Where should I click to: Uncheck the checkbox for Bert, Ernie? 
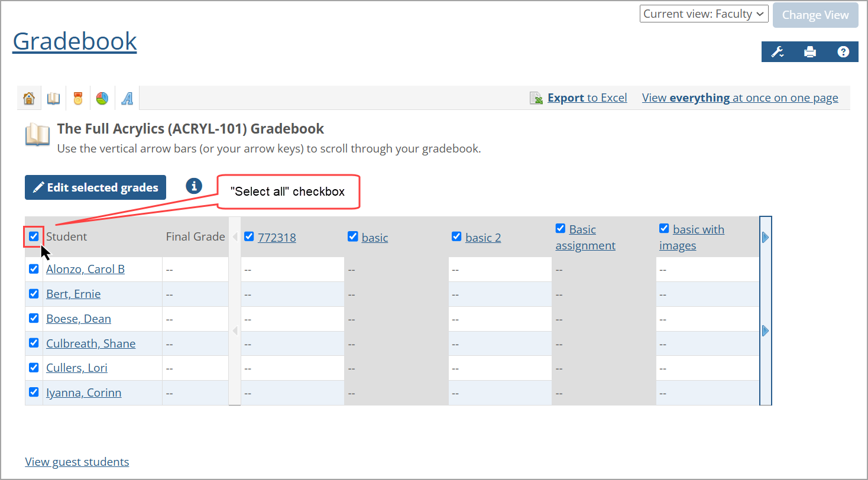pyautogui.click(x=34, y=294)
